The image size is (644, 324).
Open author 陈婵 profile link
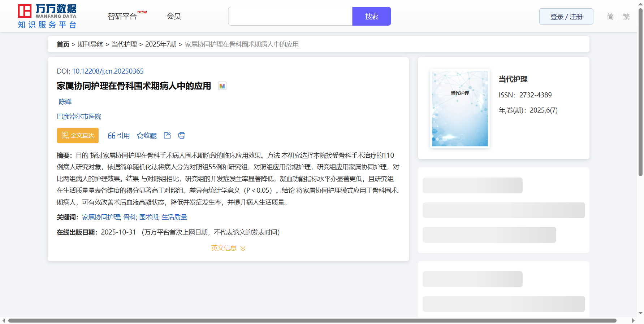coord(65,102)
